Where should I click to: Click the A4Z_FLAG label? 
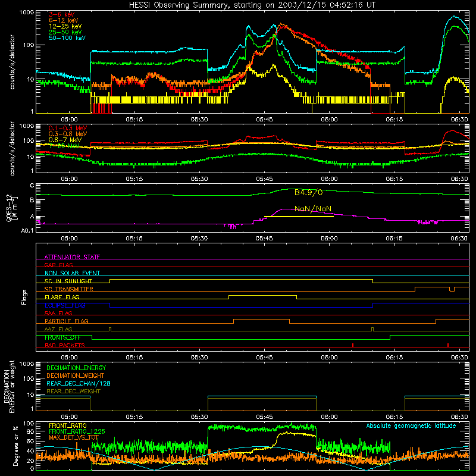[58, 329]
